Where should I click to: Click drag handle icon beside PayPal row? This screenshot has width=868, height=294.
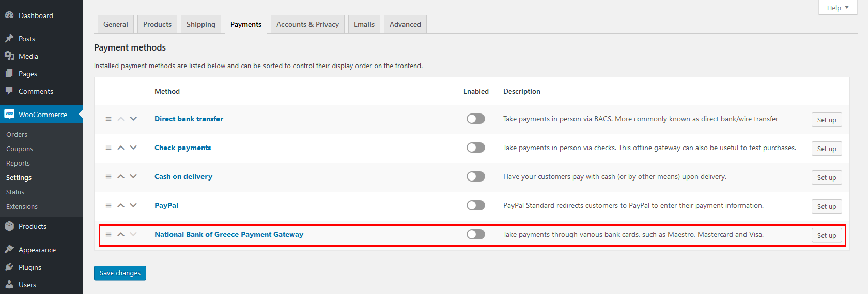point(109,205)
